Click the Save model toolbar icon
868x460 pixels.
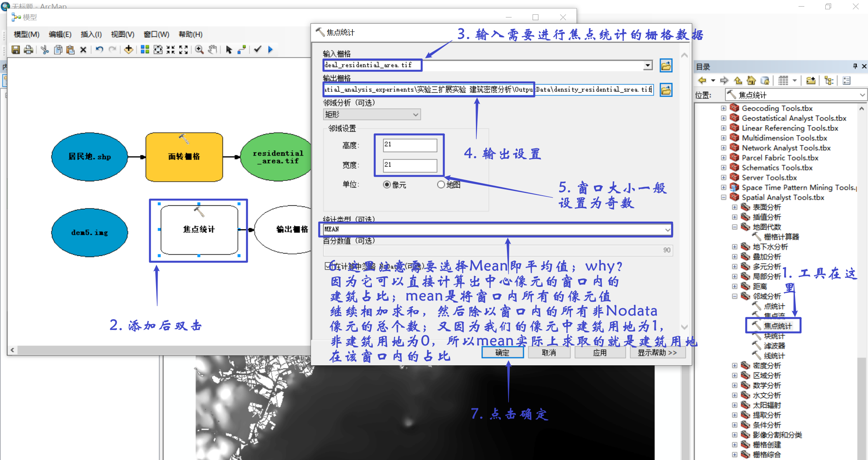click(16, 50)
